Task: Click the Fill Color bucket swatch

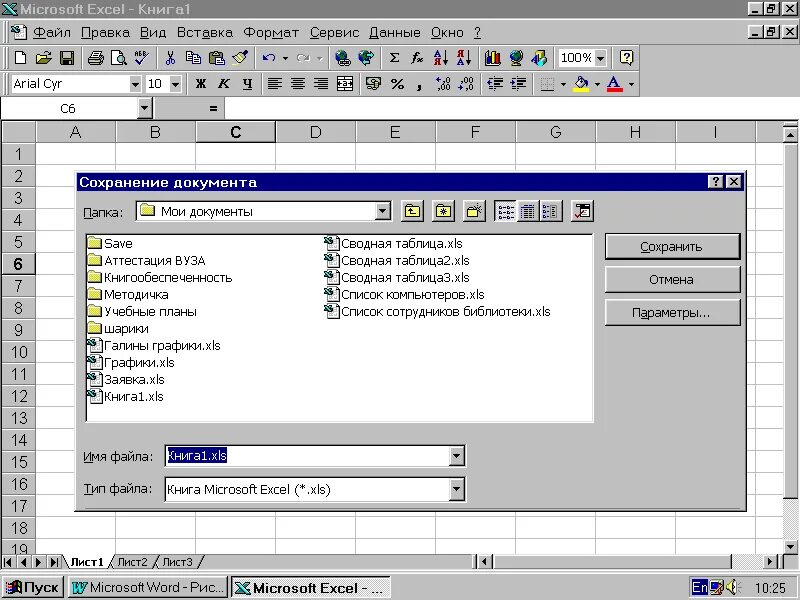Action: coord(581,84)
